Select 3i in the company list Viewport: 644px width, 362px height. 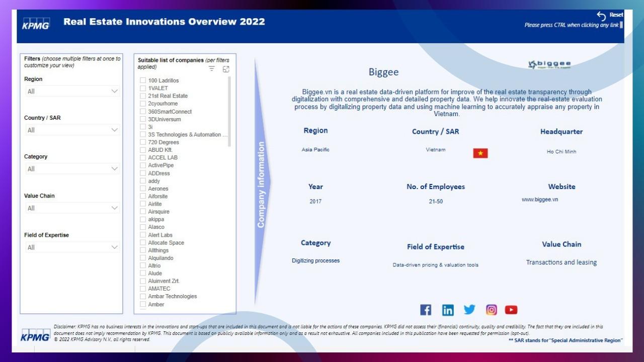[150, 127]
